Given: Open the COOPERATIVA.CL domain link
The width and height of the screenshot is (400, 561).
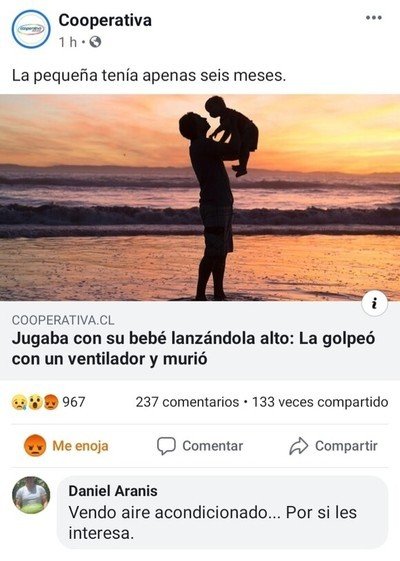Looking at the screenshot, I should click(x=63, y=320).
